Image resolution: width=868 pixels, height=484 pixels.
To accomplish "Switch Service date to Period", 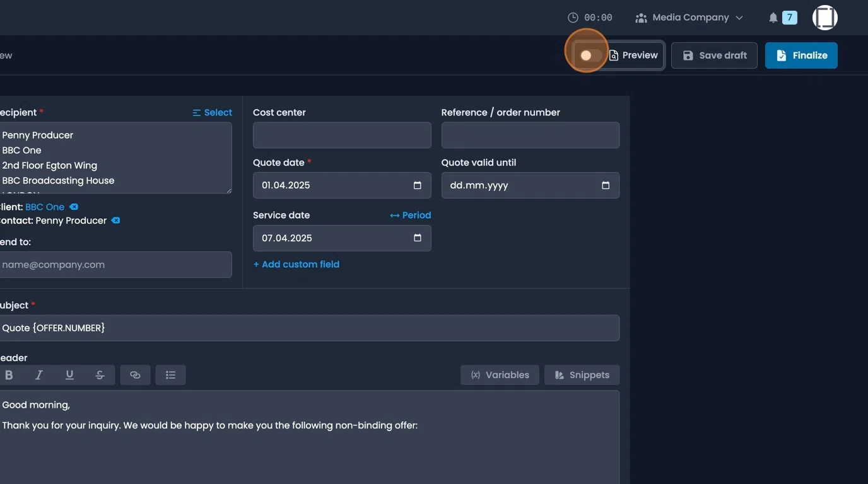I will pyautogui.click(x=410, y=215).
